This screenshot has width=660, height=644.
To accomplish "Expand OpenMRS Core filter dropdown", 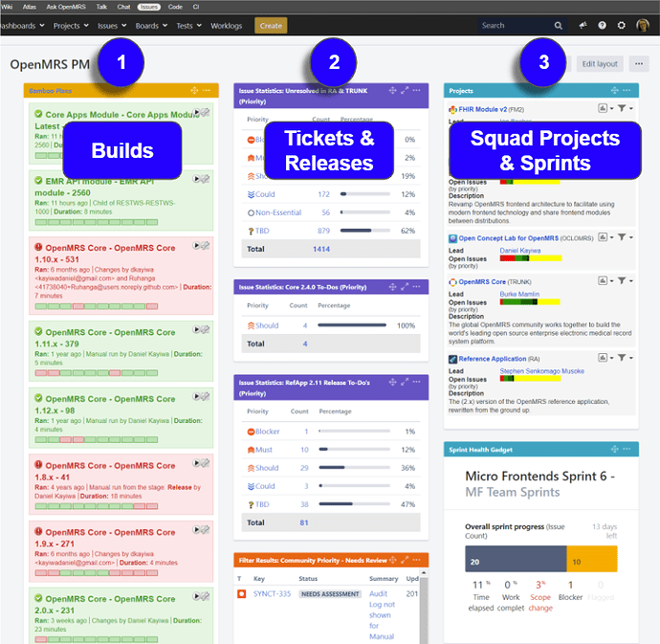I will [x=625, y=281].
